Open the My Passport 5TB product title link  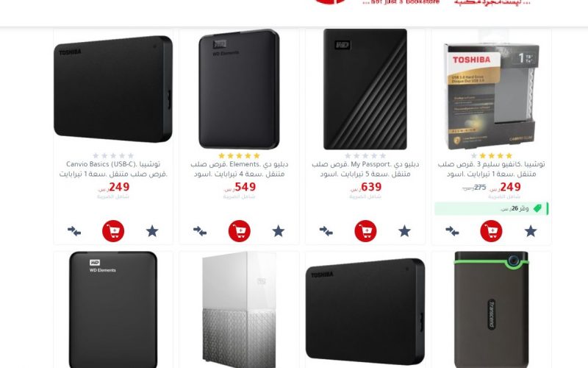(365, 169)
